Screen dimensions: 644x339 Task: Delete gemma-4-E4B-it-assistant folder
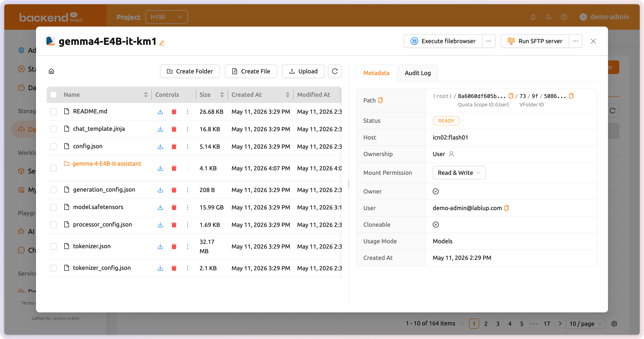[x=174, y=168]
